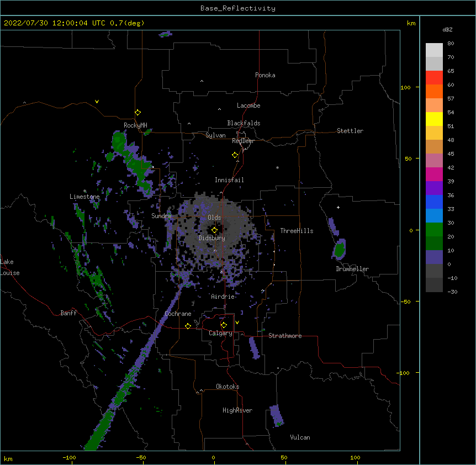This screenshot has height=465, width=476.
Task: Click the ThreeHills city label
Action: [x=297, y=231]
